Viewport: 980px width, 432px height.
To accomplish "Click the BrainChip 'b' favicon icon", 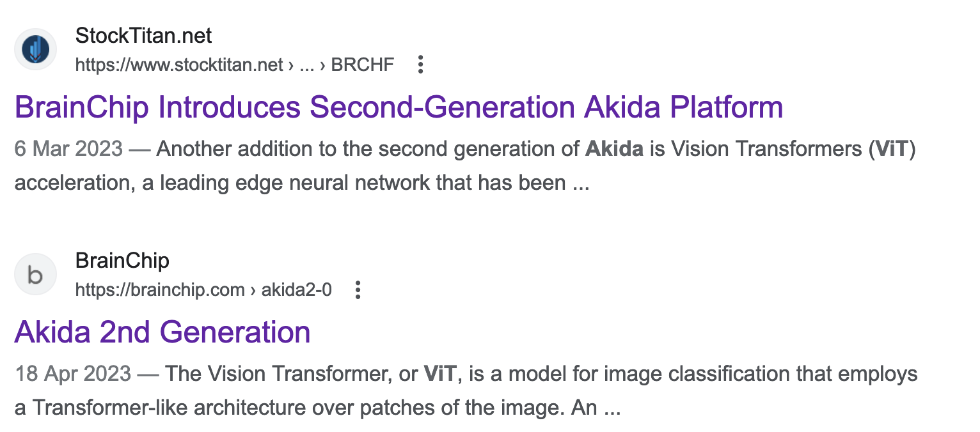I will point(35,275).
